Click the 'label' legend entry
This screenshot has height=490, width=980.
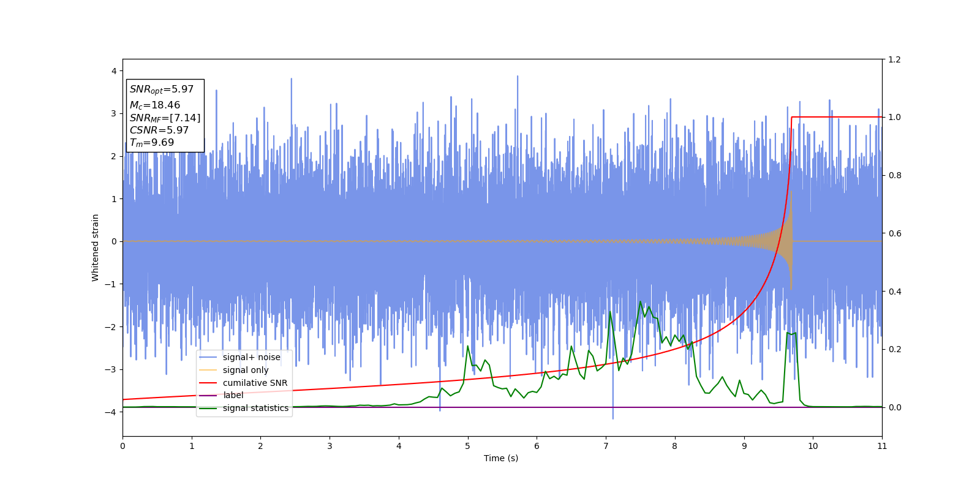(233, 395)
